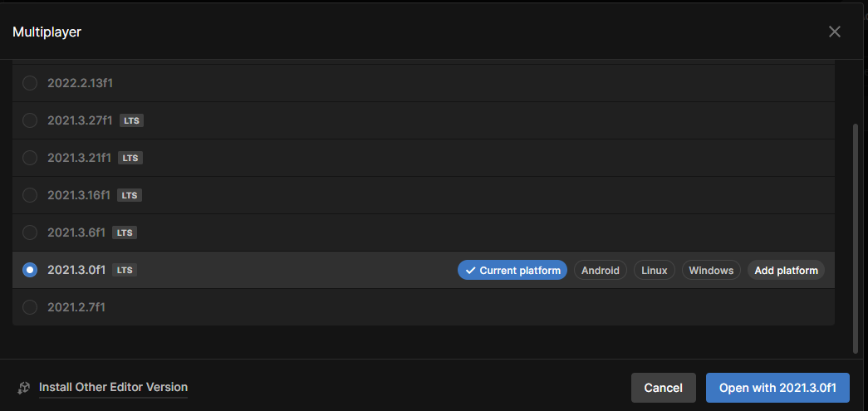Viewport: 868px width, 411px height.
Task: Select the Current platform chip
Action: tap(512, 270)
